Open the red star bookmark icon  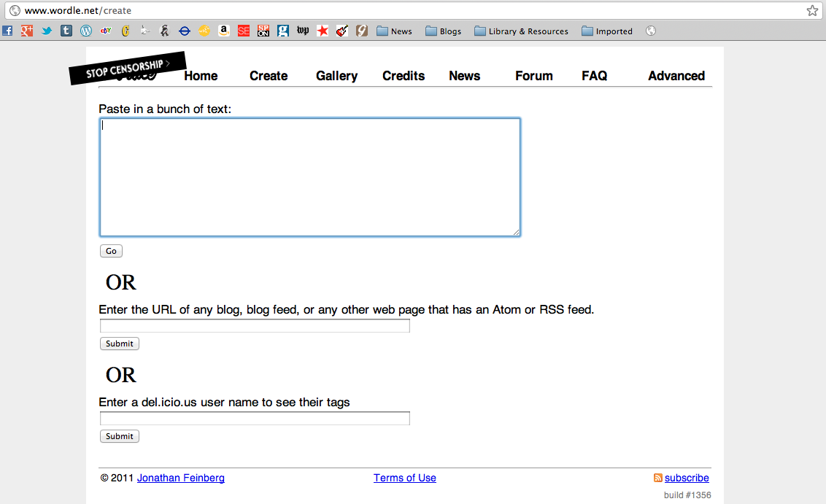323,31
